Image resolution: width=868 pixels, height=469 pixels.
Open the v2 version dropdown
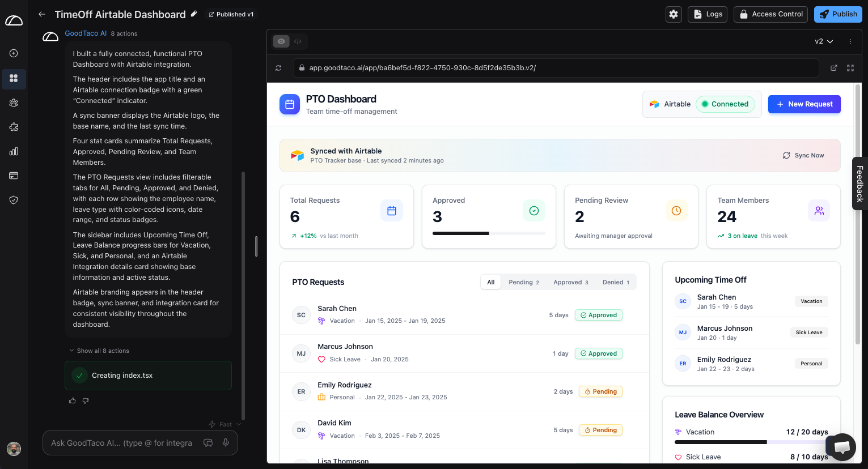(824, 41)
